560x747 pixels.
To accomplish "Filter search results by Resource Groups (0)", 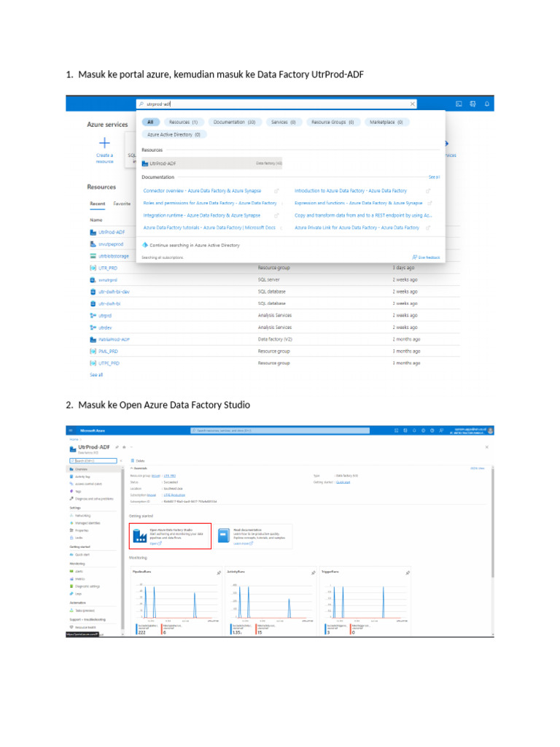I will point(332,123).
